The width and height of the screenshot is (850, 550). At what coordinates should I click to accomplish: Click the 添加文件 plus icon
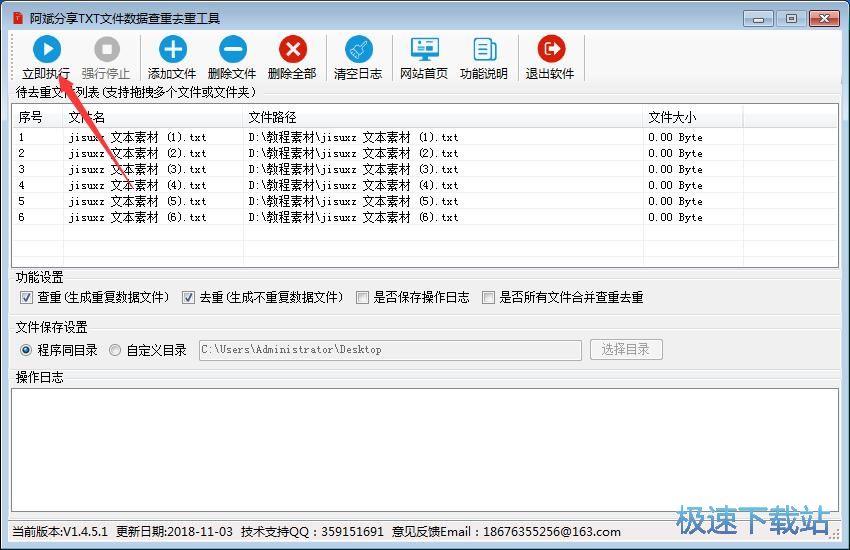pyautogui.click(x=172, y=49)
